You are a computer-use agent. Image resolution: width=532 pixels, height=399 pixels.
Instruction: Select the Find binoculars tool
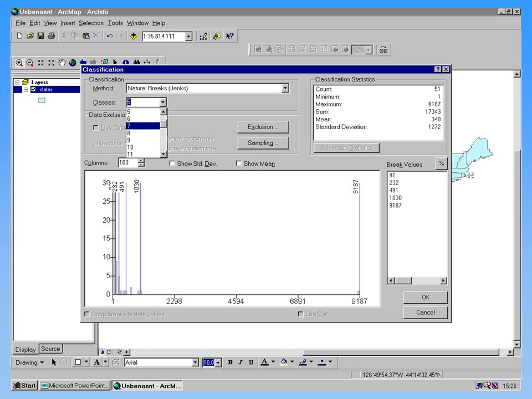[x=136, y=62]
